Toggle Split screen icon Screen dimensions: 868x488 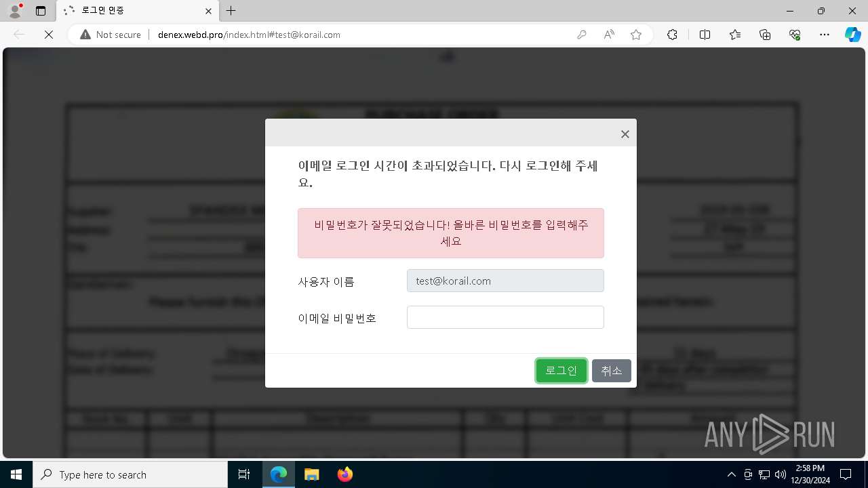tap(705, 35)
